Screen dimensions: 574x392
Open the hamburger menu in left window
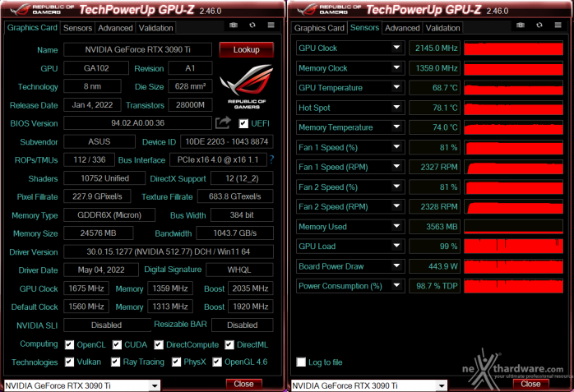(271, 25)
